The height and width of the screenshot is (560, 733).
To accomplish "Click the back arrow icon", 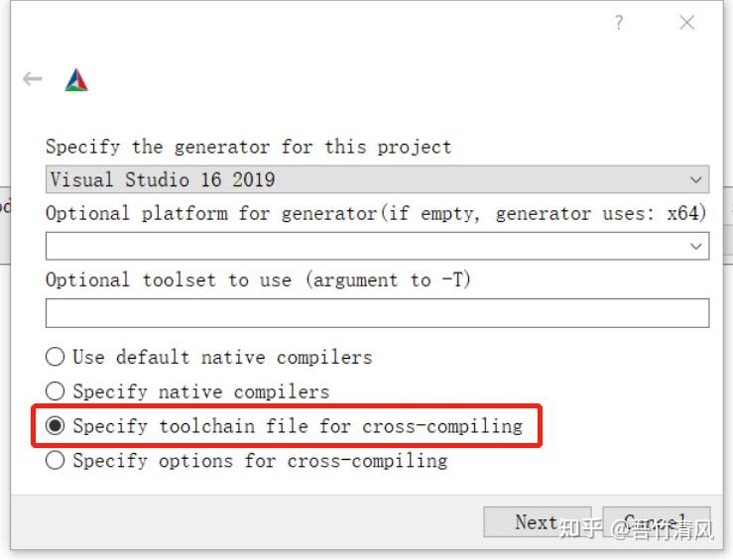I will (33, 79).
